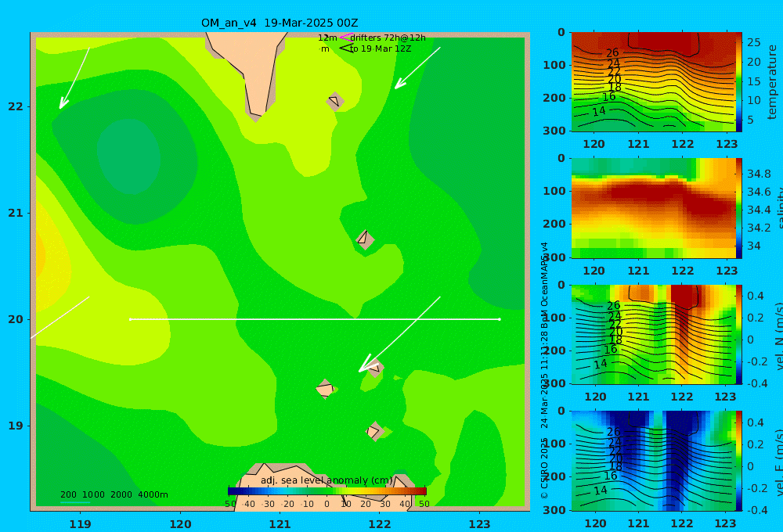This screenshot has width=783, height=532.
Task: Click longitude label 123 under main map
Action: [x=479, y=524]
